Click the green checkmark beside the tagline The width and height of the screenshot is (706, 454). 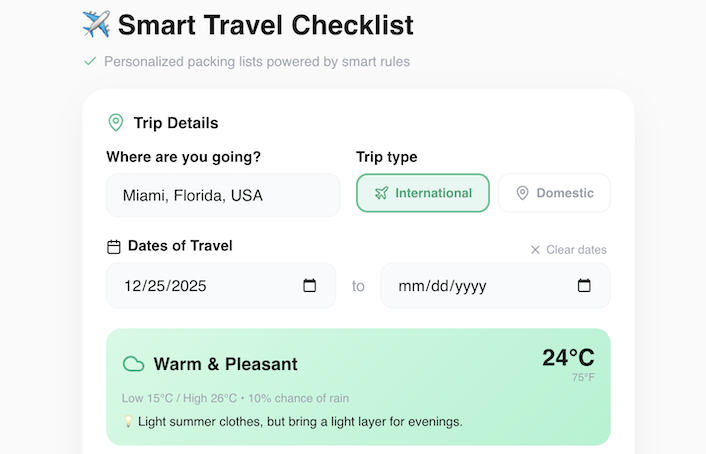click(90, 61)
